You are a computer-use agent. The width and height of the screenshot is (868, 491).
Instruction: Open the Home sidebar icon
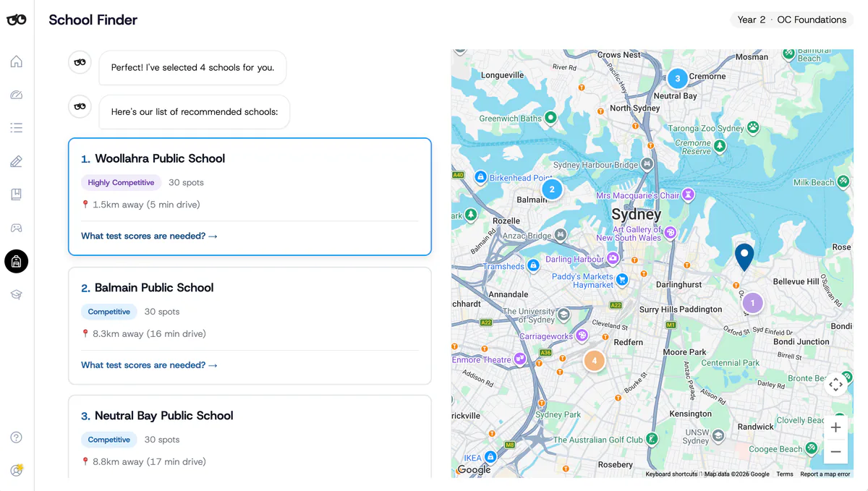pyautogui.click(x=16, y=61)
